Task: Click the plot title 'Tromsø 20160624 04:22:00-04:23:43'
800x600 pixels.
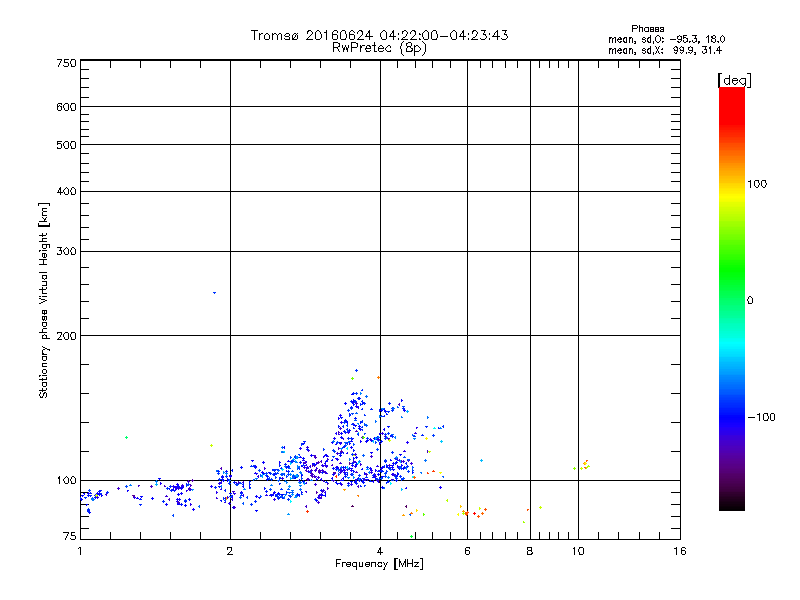Action: click(379, 35)
